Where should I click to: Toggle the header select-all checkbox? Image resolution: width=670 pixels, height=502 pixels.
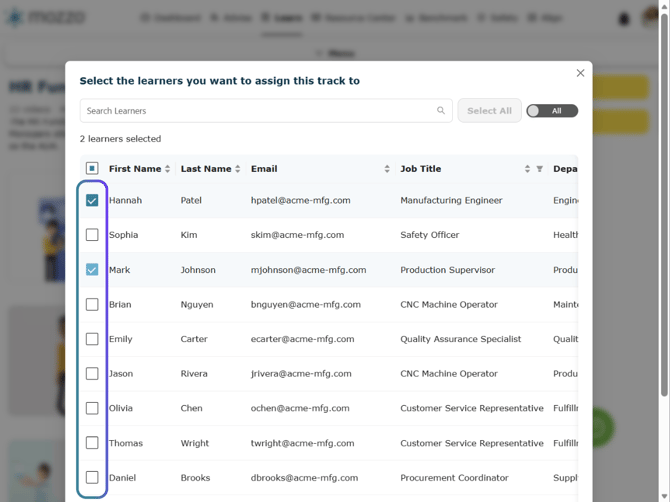[x=92, y=168]
